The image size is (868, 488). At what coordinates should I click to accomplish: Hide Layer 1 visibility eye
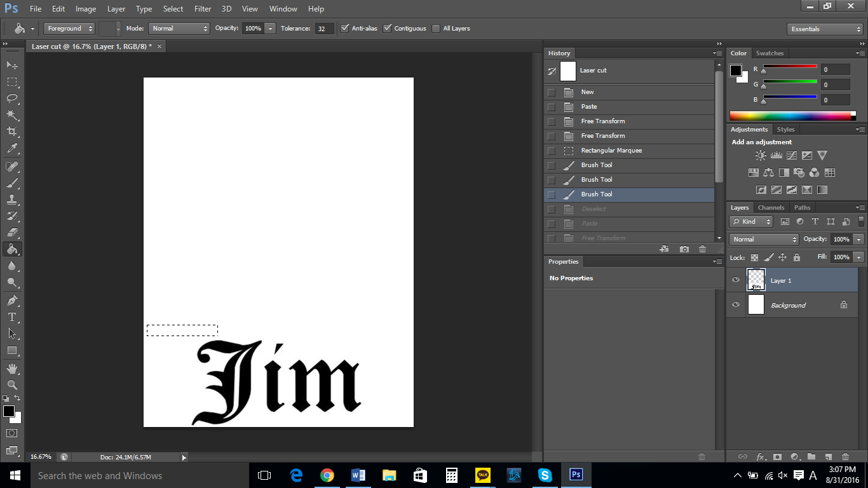click(x=736, y=280)
